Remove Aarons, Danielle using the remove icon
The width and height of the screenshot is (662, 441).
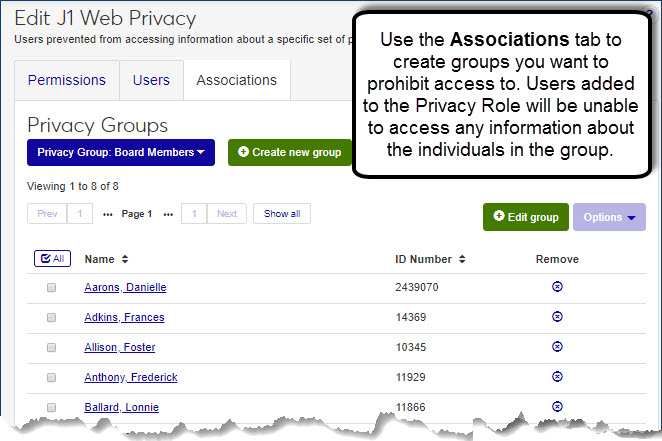(557, 287)
